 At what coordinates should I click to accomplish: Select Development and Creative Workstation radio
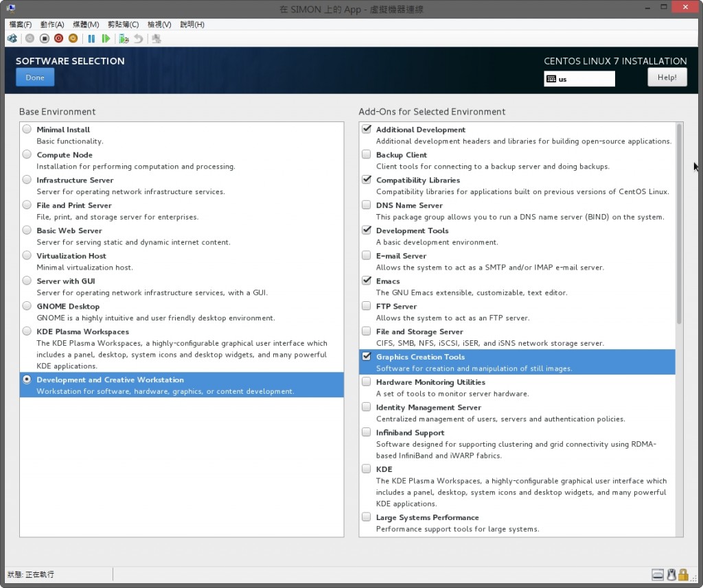click(27, 379)
